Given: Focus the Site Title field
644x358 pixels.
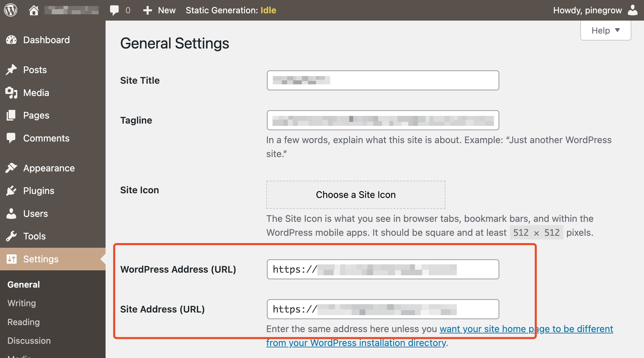Looking at the screenshot, I should [383, 80].
